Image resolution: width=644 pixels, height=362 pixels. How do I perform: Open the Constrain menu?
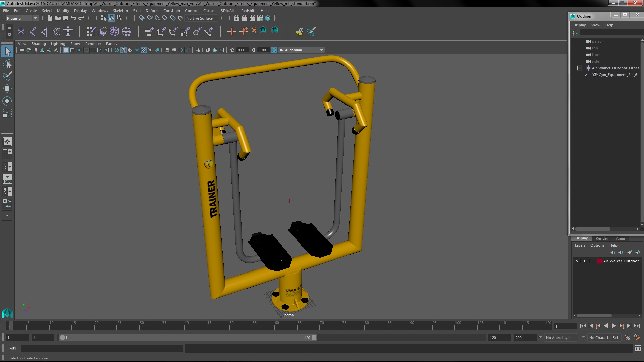tap(171, 11)
